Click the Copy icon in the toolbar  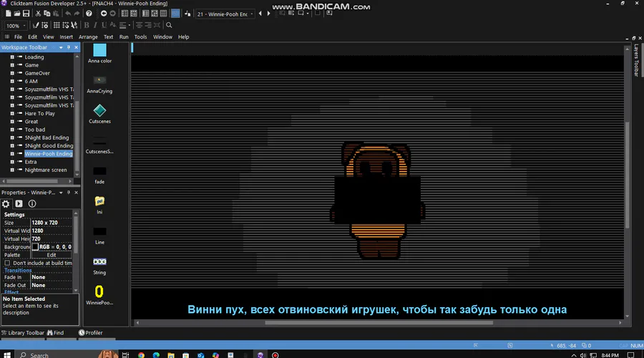(47, 14)
